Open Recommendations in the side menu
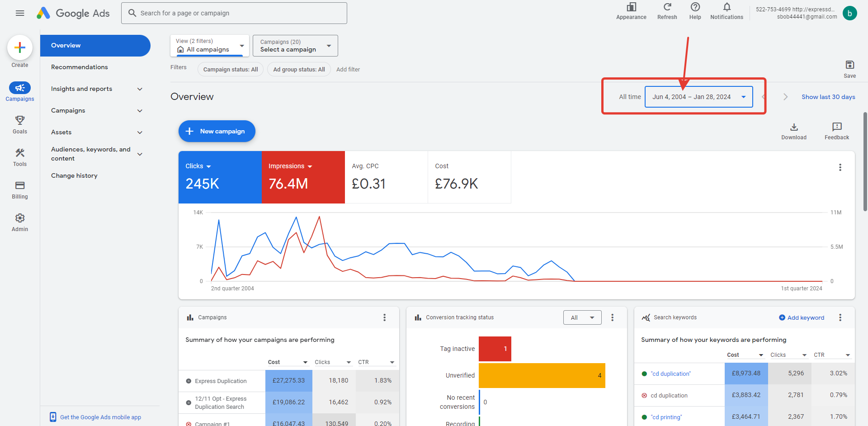This screenshot has height=426, width=868. (x=80, y=67)
